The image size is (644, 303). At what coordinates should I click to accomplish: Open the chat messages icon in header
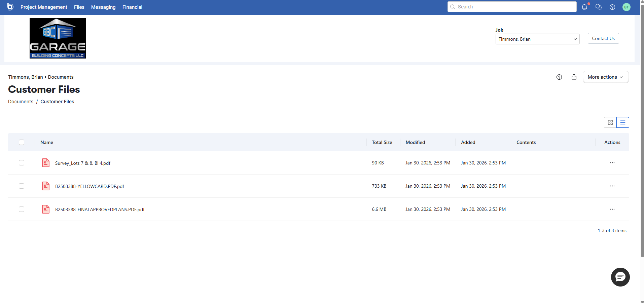coord(598,7)
